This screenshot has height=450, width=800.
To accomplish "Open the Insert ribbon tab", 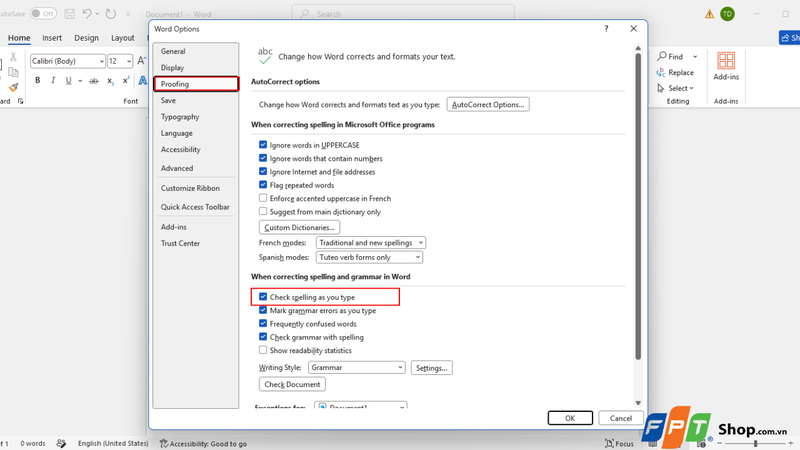I will tap(52, 38).
